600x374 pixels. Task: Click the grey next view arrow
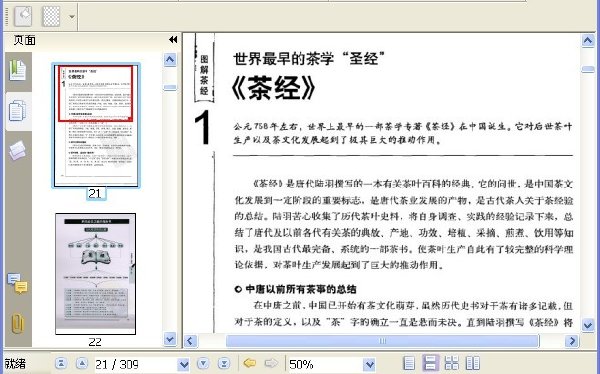coord(271,363)
